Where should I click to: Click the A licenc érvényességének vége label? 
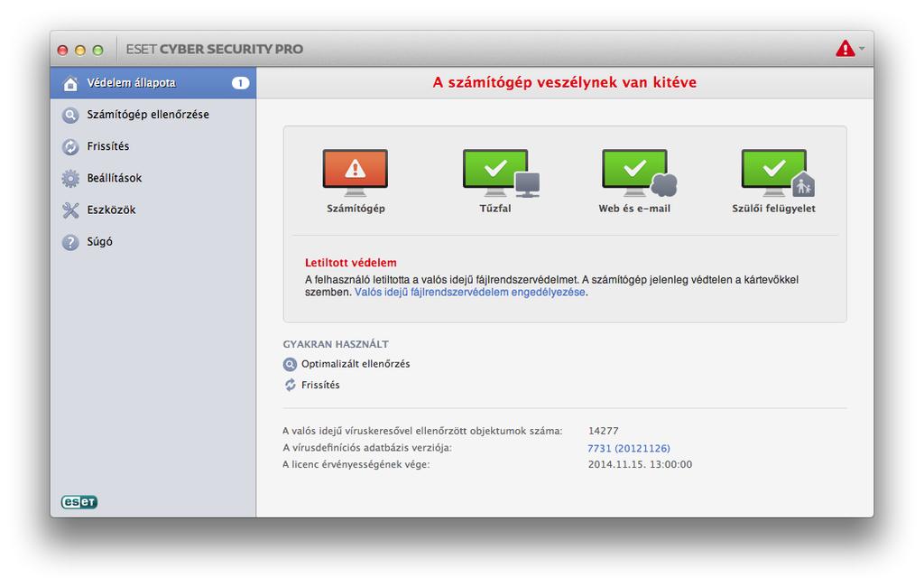(x=356, y=465)
